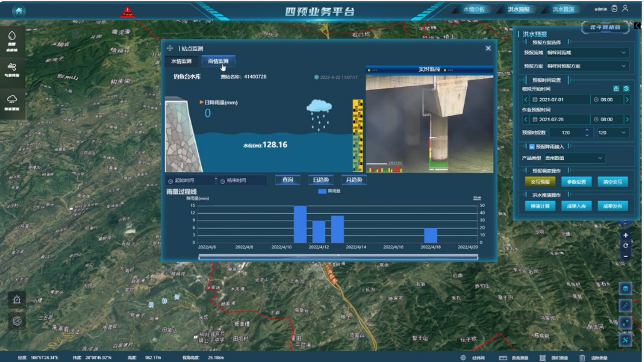
Task: Open flood simulation header tab
Action: tap(563, 9)
